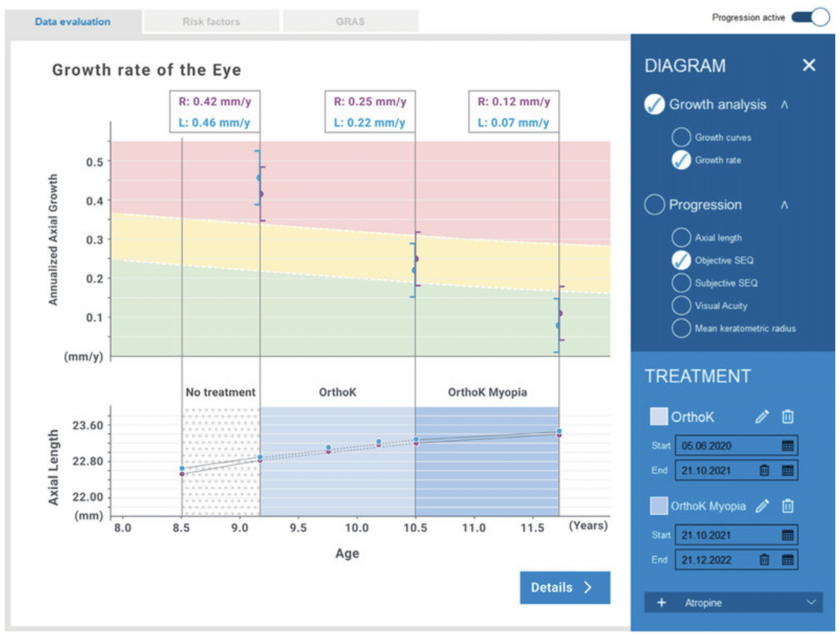Click the Growth rate of the Eye title
840x634 pixels.
[146, 70]
